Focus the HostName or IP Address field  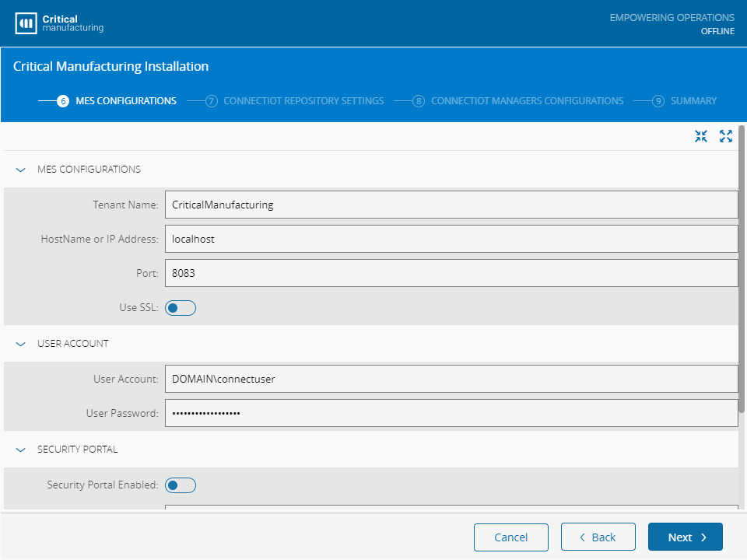pos(451,239)
